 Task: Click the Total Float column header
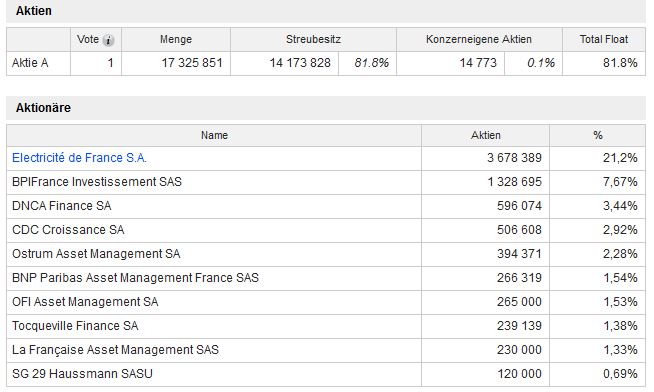(x=604, y=40)
